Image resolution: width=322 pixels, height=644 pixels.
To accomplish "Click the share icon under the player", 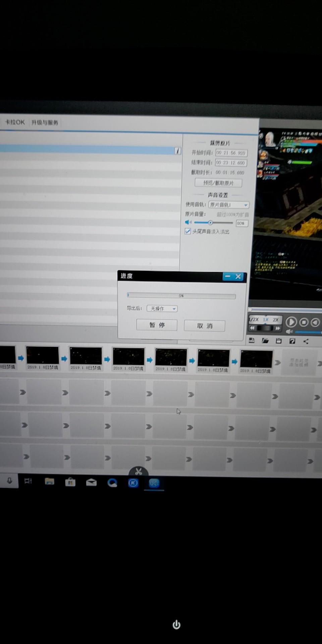I will (x=306, y=341).
